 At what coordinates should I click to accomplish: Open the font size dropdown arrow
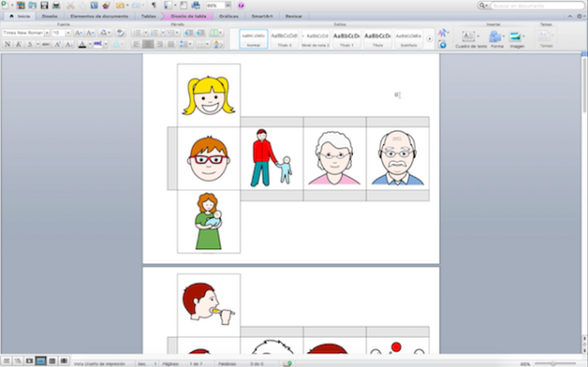[x=68, y=33]
